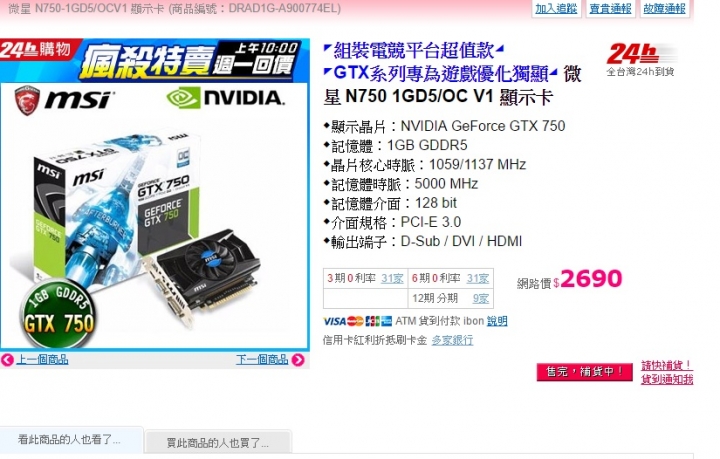The width and height of the screenshot is (720, 459).
Task: Open the 12期分期 9家 banks link
Action: tap(481, 299)
